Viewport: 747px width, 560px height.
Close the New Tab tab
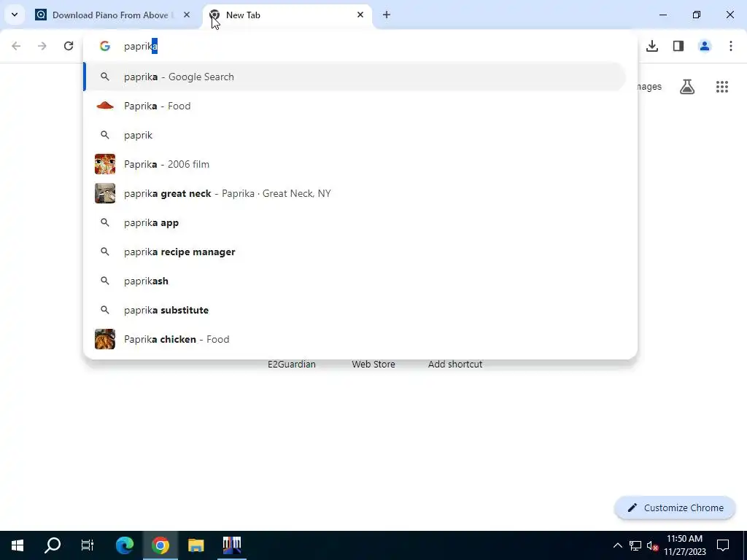[360, 15]
